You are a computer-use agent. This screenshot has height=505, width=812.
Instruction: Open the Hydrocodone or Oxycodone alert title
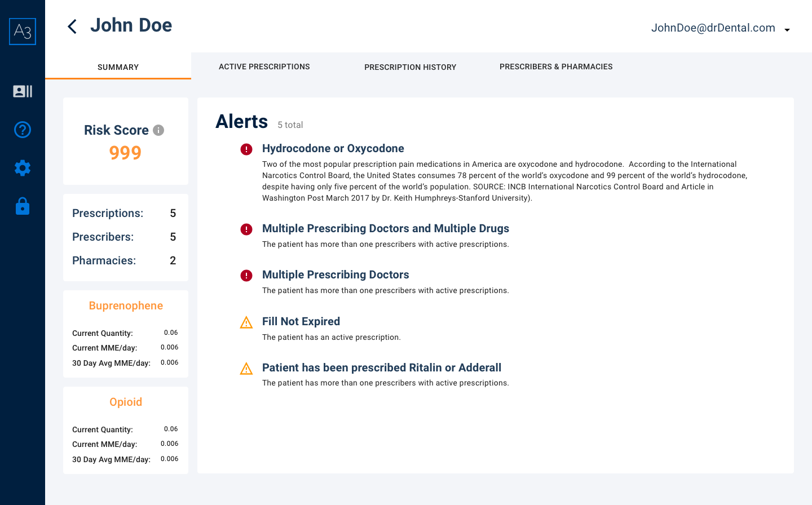coord(333,148)
